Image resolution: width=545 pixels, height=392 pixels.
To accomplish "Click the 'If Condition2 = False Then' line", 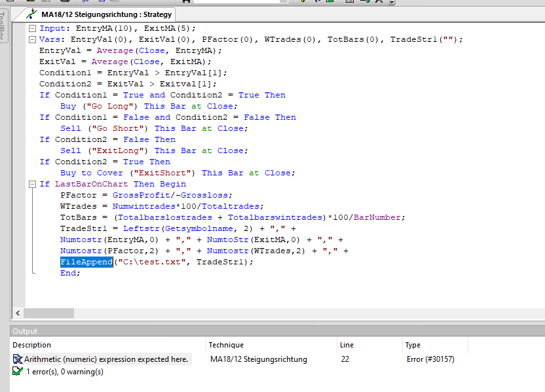I will [107, 139].
